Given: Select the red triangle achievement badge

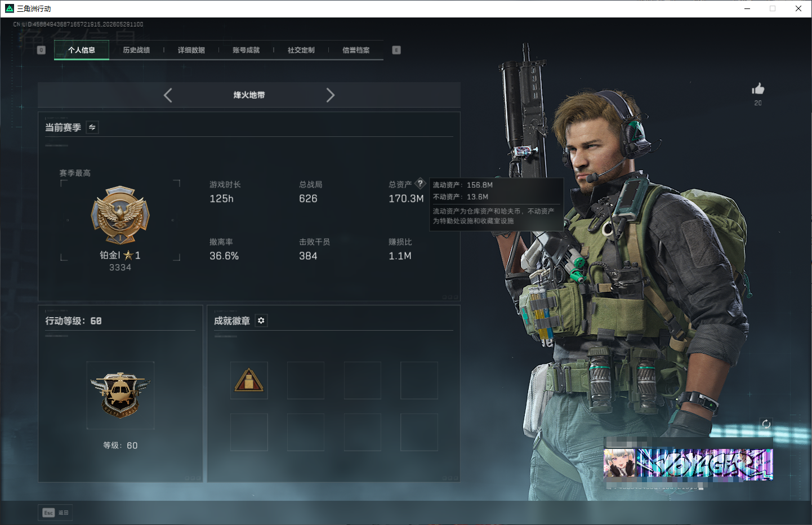Looking at the screenshot, I should point(249,380).
